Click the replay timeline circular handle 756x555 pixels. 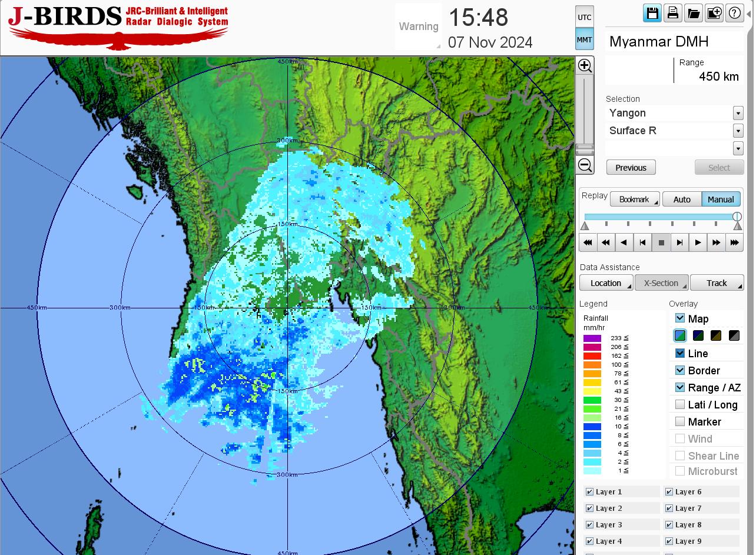coord(737,217)
